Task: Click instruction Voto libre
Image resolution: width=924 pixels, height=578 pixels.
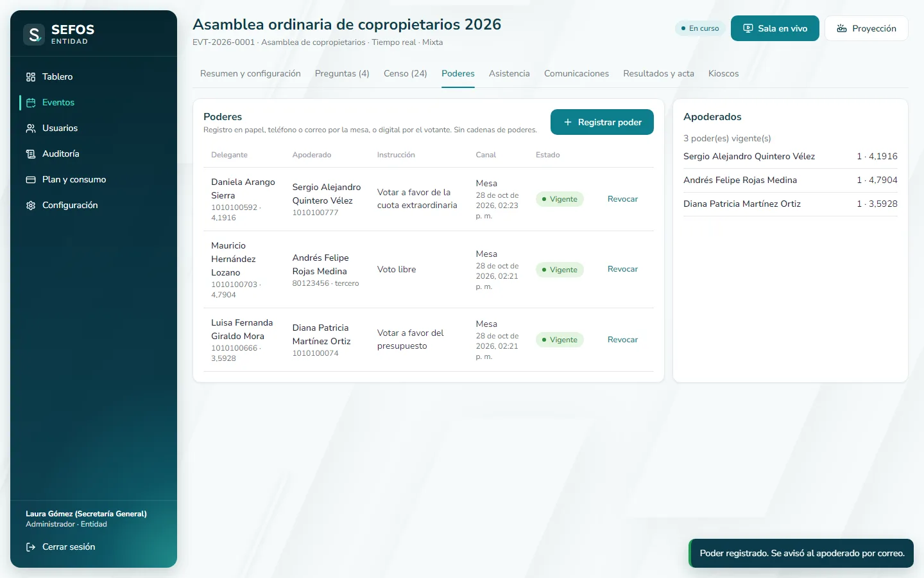Action: 397,270
